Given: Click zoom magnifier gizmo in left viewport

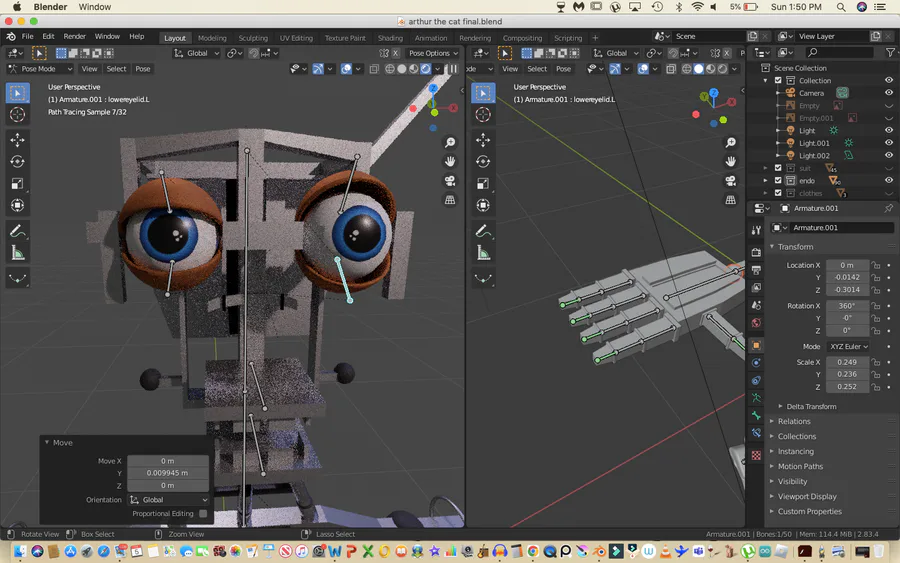Looking at the screenshot, I should (450, 142).
